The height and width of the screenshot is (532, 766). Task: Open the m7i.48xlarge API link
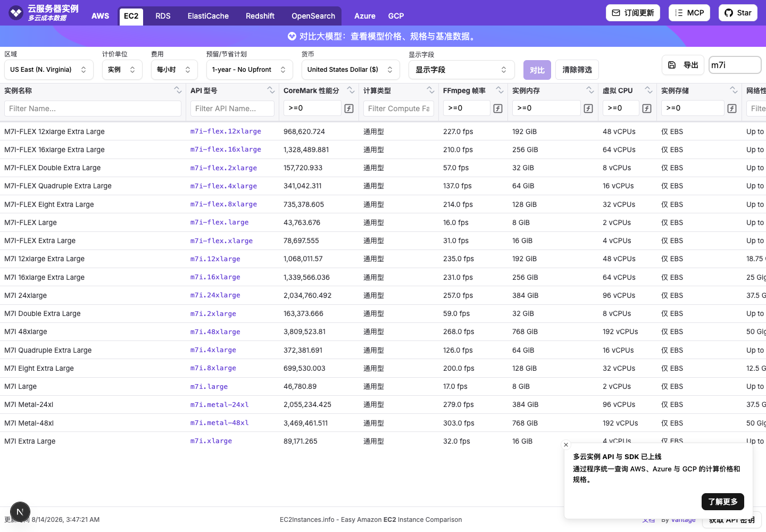pyautogui.click(x=215, y=331)
